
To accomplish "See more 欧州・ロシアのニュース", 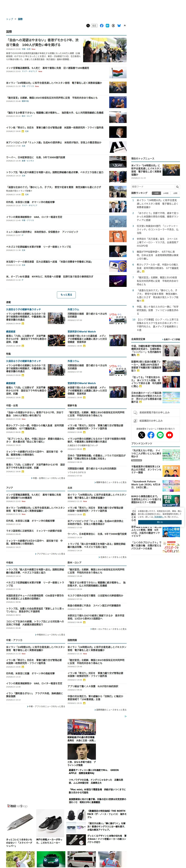I will pos(108,629).
